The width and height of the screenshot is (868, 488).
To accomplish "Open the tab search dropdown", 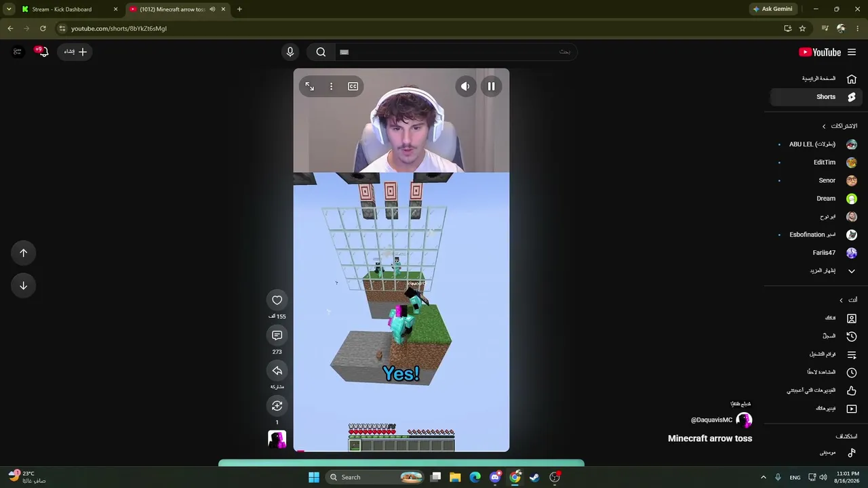I will tap(9, 9).
